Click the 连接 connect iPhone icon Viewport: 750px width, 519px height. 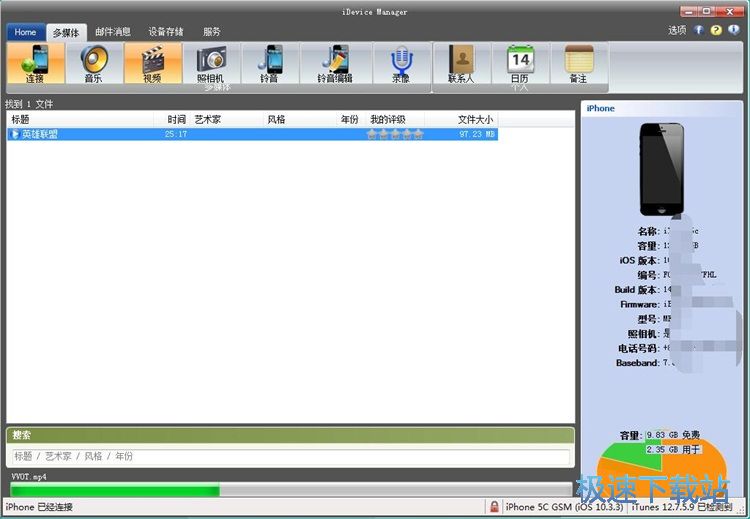pos(35,64)
